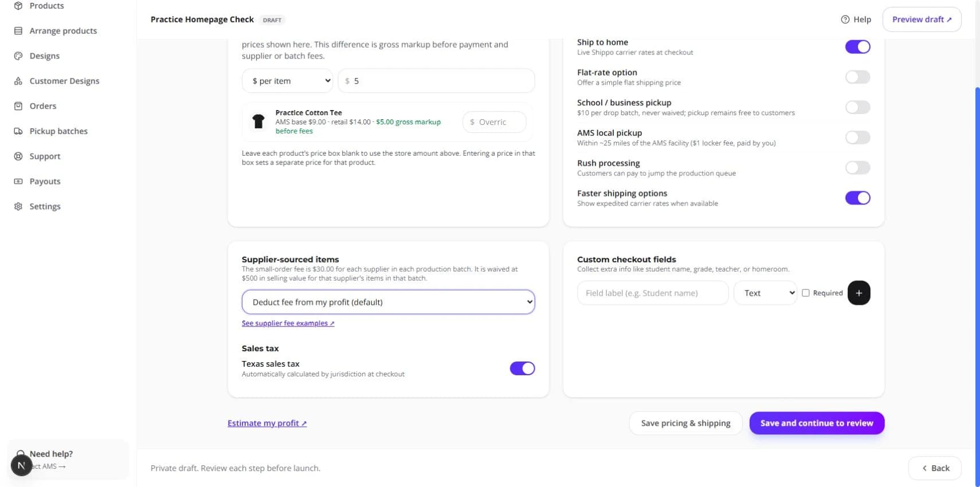Click the Designs palette icon

click(x=18, y=56)
